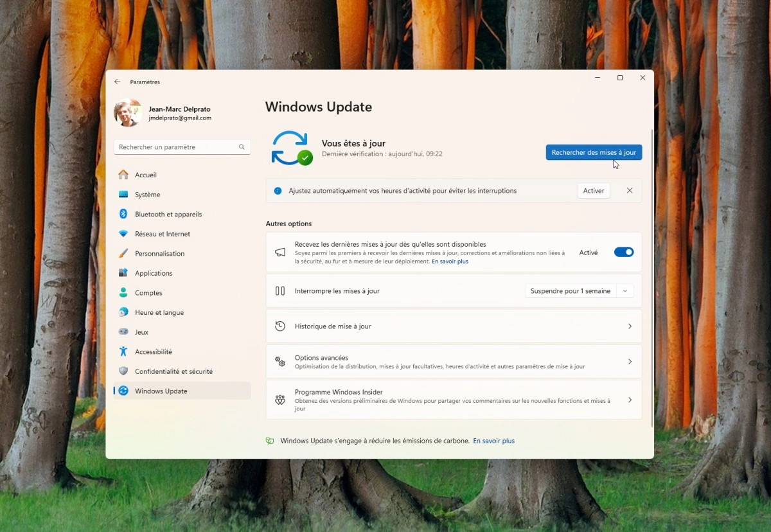Open Bluetooth et appareils settings
The height and width of the screenshot is (532, 771).
tap(182, 214)
